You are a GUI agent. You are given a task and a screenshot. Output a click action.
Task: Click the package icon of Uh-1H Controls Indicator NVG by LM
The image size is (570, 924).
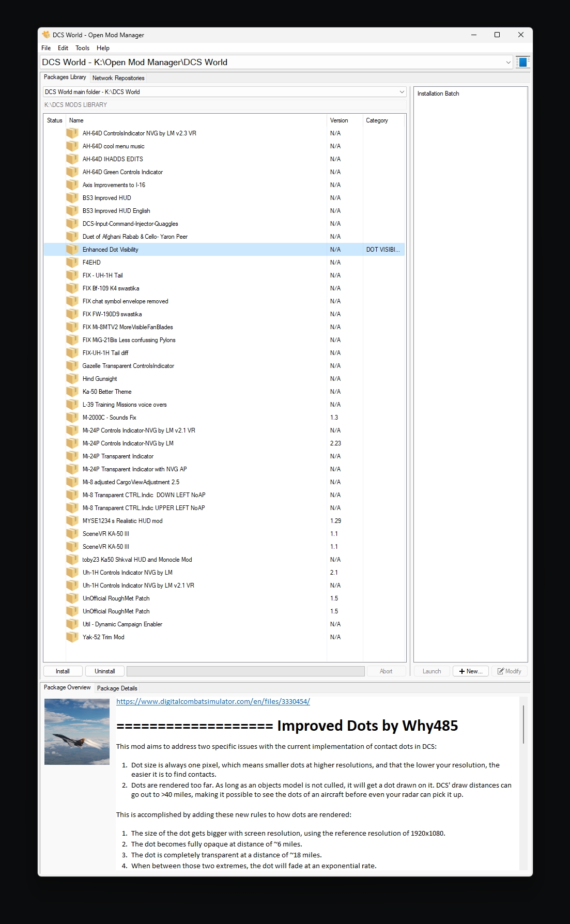[72, 572]
